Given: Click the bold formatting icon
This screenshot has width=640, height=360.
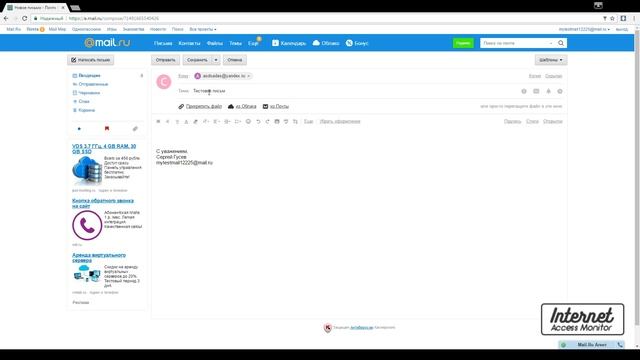Looking at the screenshot, I should (x=158, y=121).
